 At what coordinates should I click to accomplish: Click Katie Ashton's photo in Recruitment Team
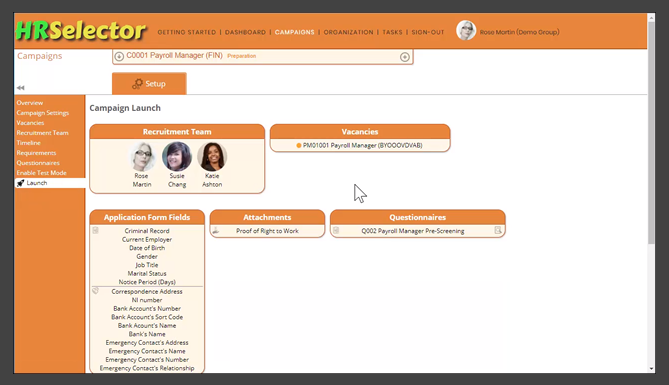[x=212, y=157]
